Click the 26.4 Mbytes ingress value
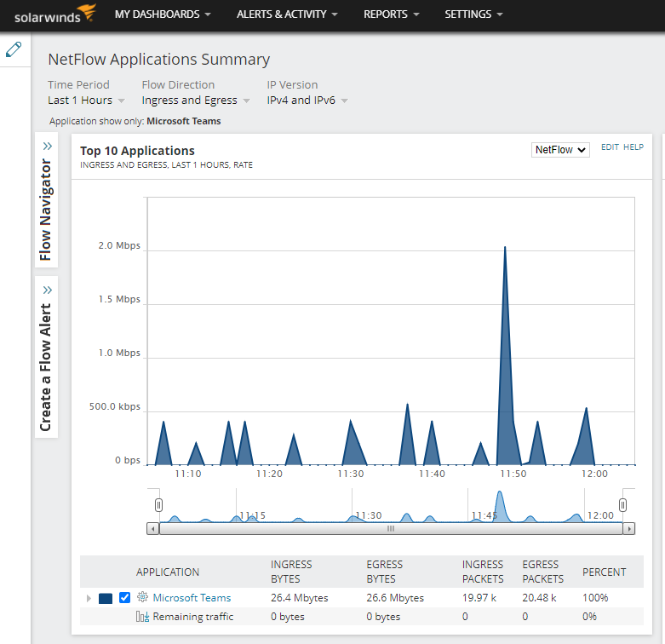The width and height of the screenshot is (665, 644). [300, 598]
